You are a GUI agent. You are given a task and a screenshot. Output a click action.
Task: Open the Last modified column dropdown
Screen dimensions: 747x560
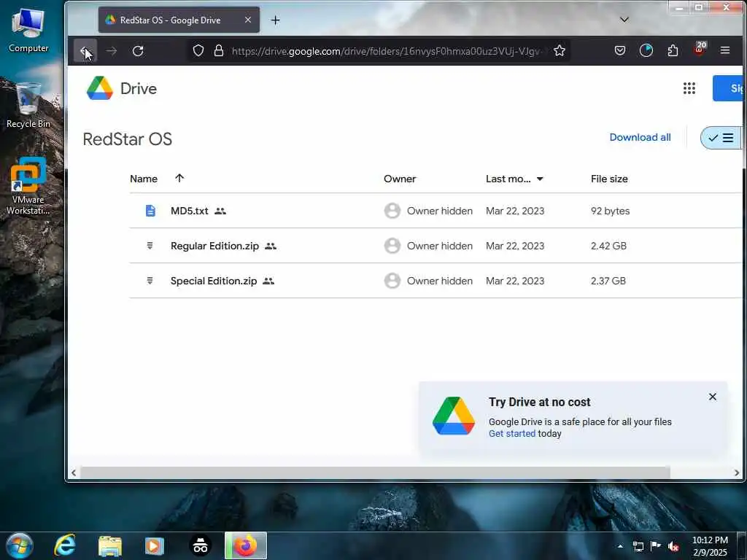(x=540, y=179)
